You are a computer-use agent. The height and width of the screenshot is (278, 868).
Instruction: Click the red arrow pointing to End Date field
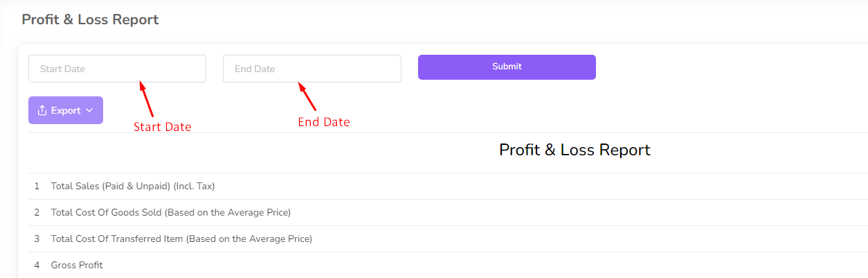point(307,96)
